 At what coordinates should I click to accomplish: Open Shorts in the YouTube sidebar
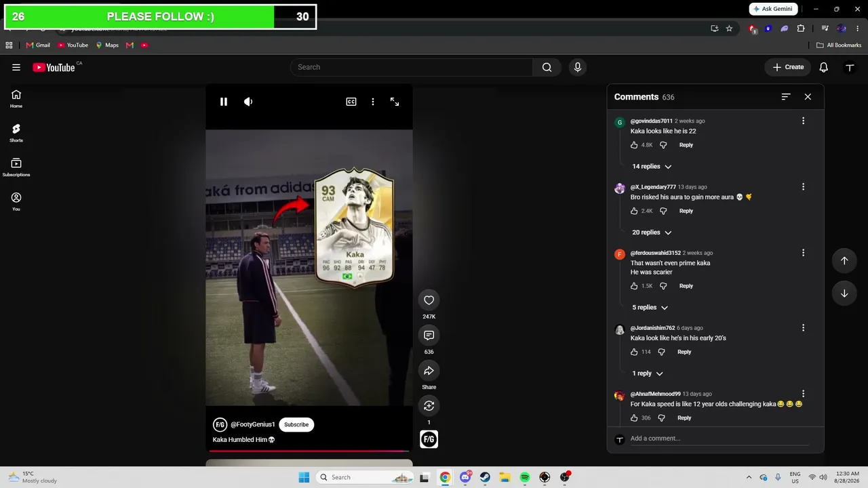pyautogui.click(x=16, y=133)
